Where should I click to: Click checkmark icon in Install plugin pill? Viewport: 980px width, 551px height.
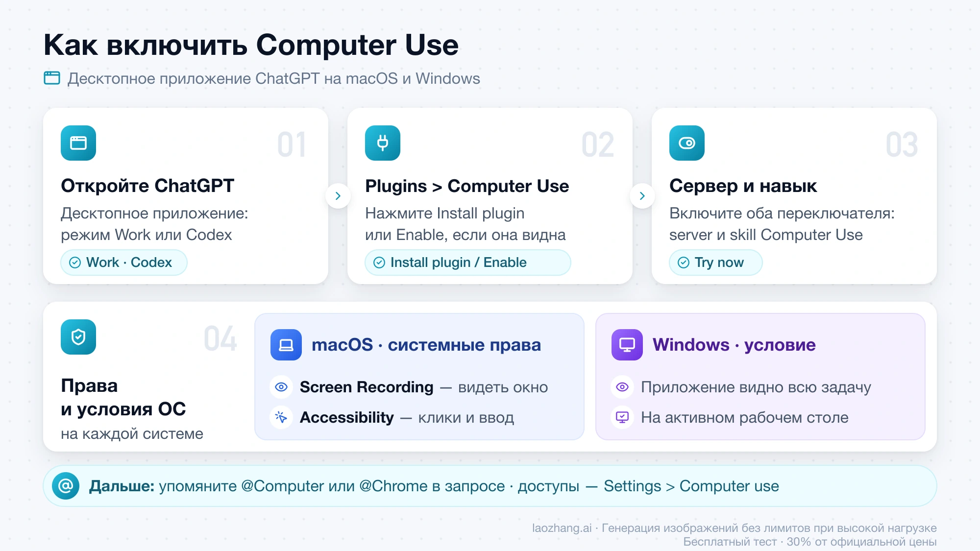pos(379,263)
